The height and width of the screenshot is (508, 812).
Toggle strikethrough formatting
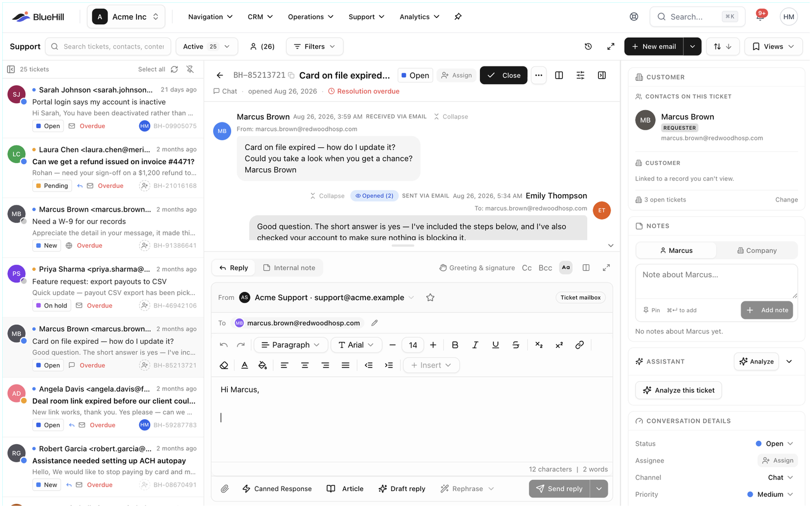pos(516,345)
